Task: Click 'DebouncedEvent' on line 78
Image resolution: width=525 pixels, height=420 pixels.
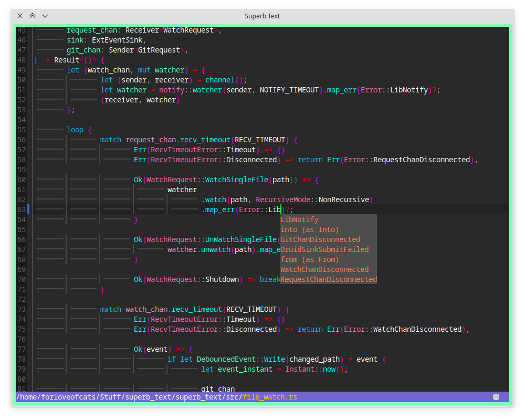Action: click(226, 360)
